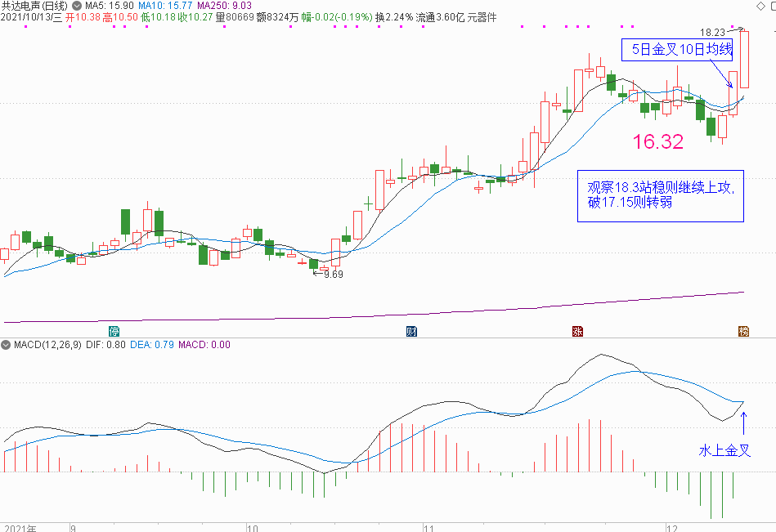Select the 5日金叉10日均线 annotation text
The width and height of the screenshot is (776, 532).
(682, 50)
